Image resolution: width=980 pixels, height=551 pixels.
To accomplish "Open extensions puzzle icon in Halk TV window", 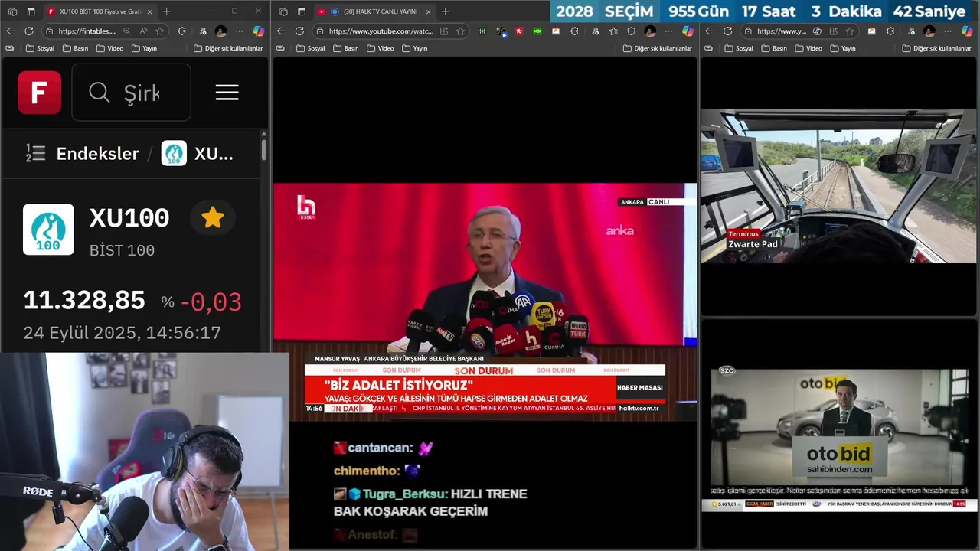I will click(x=574, y=31).
